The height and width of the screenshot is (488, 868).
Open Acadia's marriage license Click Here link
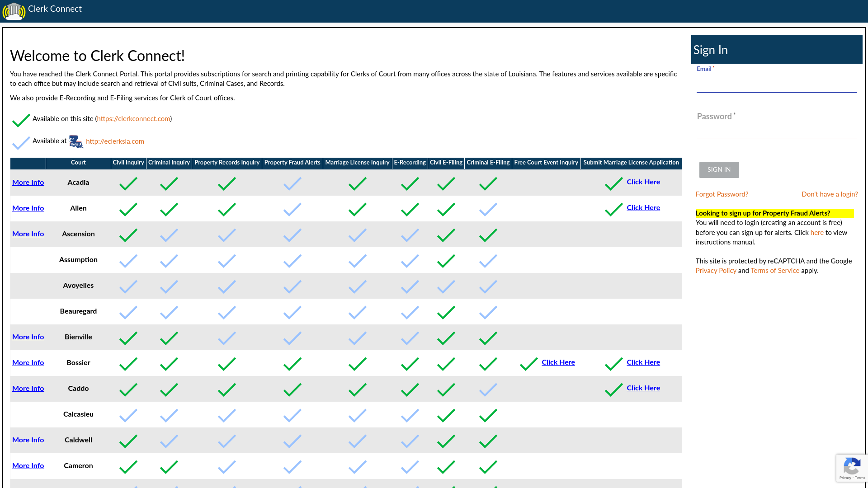[x=643, y=182]
